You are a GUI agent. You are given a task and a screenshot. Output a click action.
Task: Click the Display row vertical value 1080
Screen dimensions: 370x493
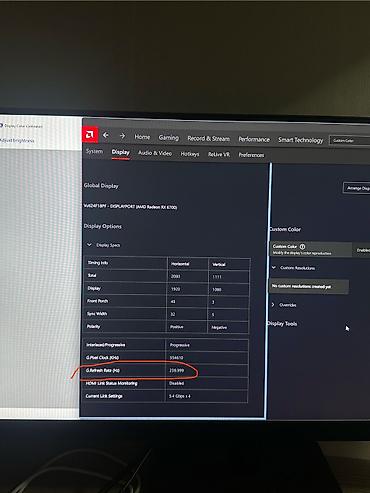point(217,290)
